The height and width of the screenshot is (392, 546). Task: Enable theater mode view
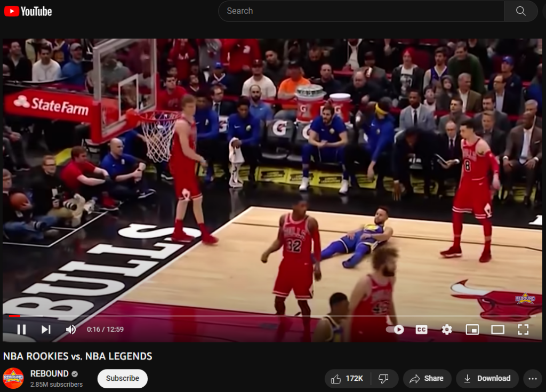[497, 329]
